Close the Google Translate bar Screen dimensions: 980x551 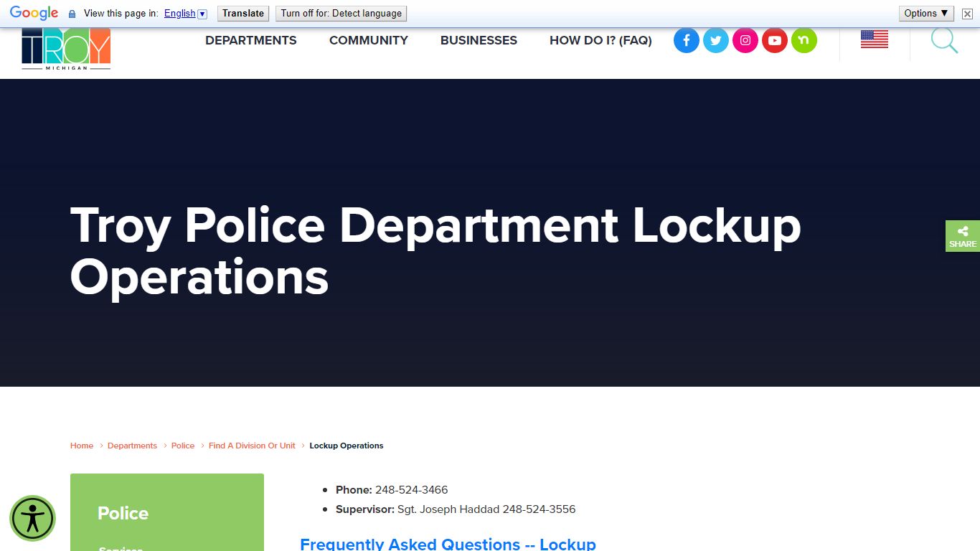(967, 14)
